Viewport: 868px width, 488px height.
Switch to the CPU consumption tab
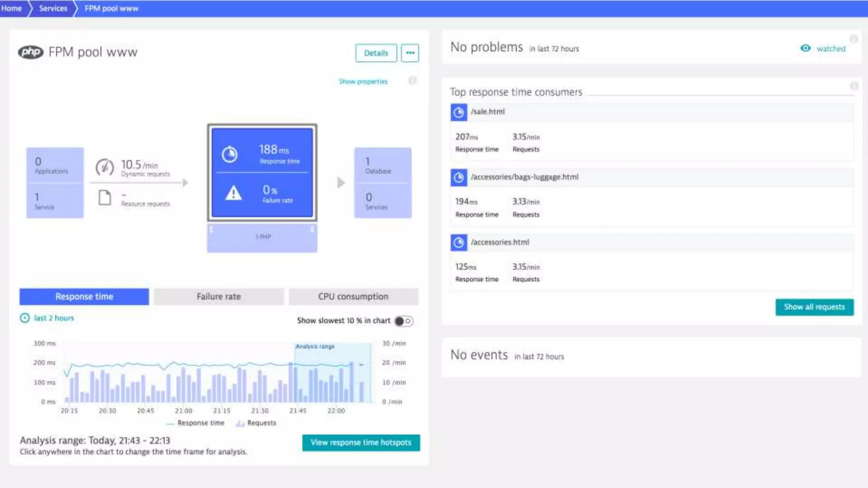(353, 297)
